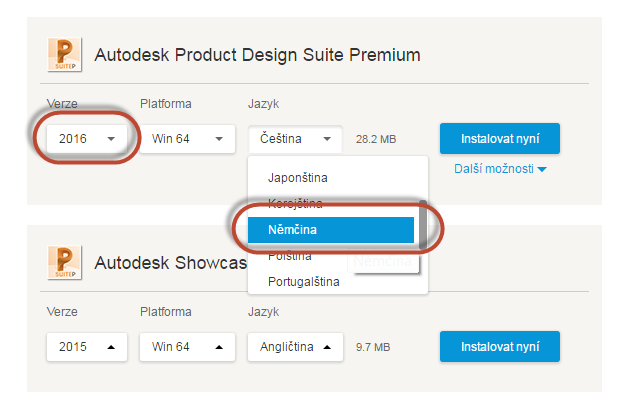Open the Angličtina language dropdown
Image resolution: width=629 pixels, height=410 pixels.
(295, 347)
